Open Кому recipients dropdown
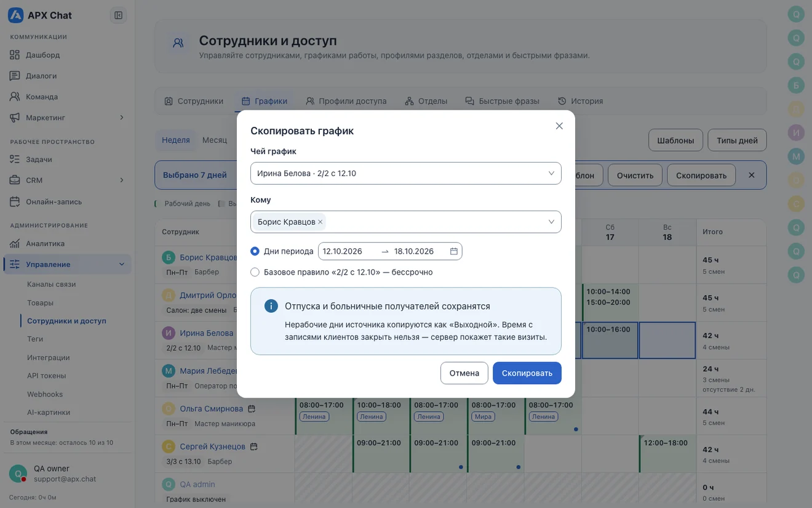 coord(406,222)
